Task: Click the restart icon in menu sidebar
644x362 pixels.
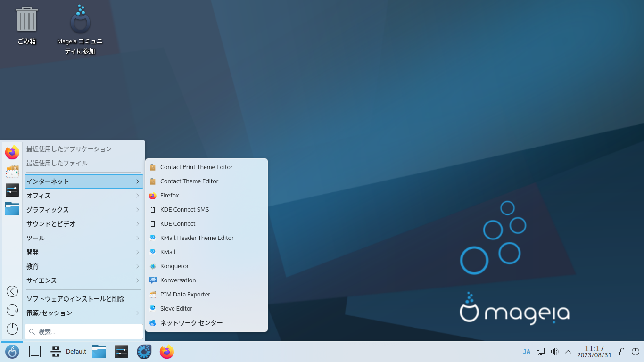Action: point(12,310)
